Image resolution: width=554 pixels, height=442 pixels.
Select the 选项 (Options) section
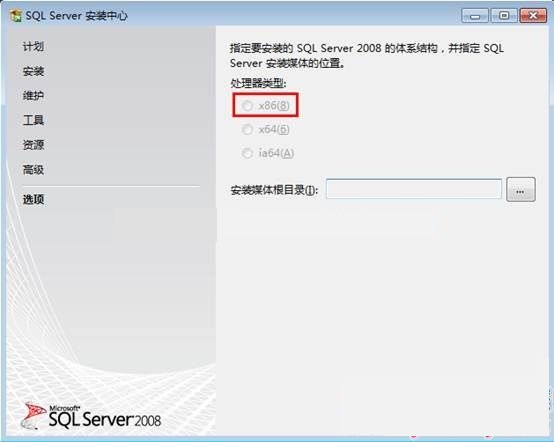point(33,200)
